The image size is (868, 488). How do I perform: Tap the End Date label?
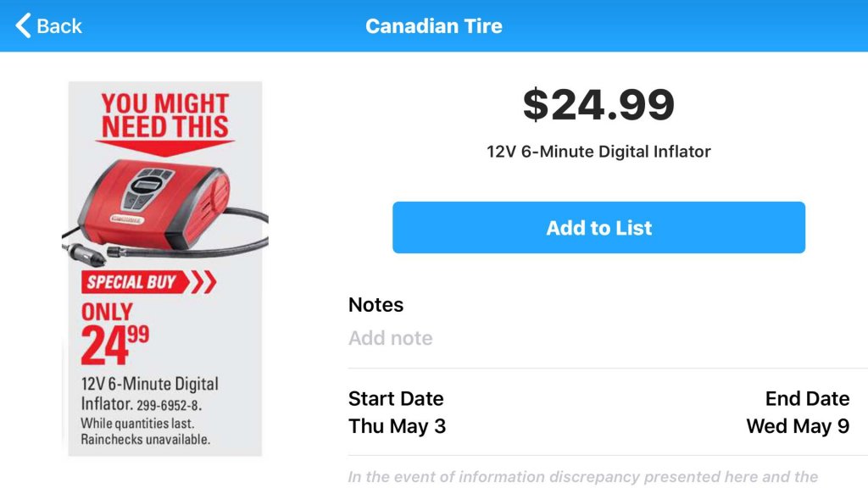[807, 398]
